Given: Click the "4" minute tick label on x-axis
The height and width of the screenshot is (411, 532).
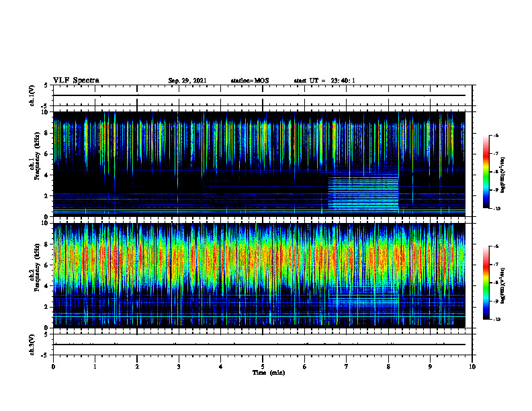Looking at the screenshot, I should [220, 367].
